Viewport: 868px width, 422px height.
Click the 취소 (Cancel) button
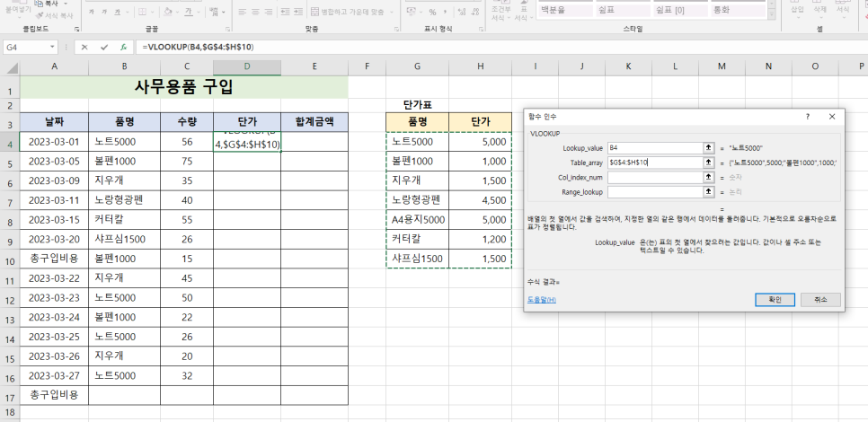820,300
